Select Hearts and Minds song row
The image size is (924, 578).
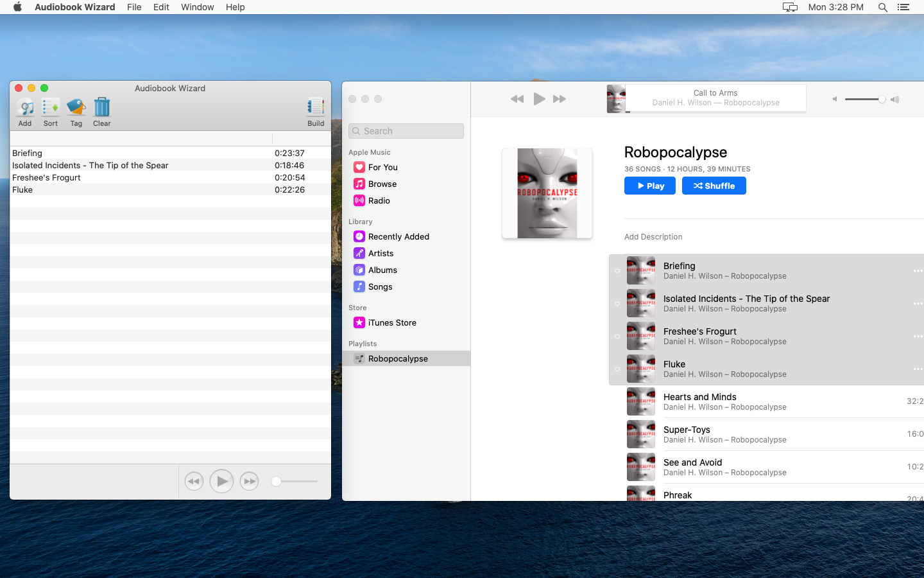tap(767, 401)
